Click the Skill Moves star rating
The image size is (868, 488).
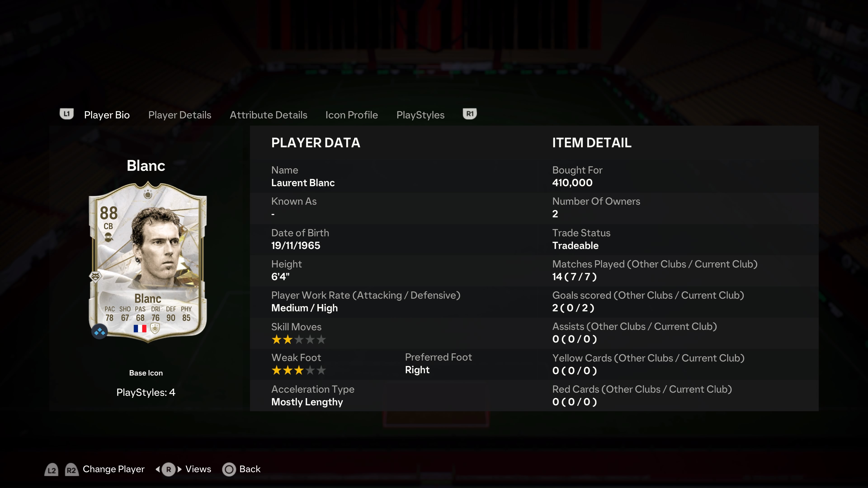[x=299, y=340]
